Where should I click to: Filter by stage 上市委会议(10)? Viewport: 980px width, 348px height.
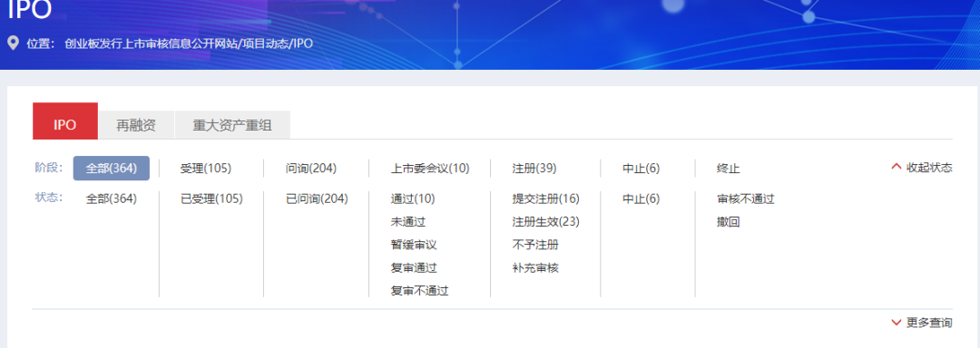coord(430,169)
